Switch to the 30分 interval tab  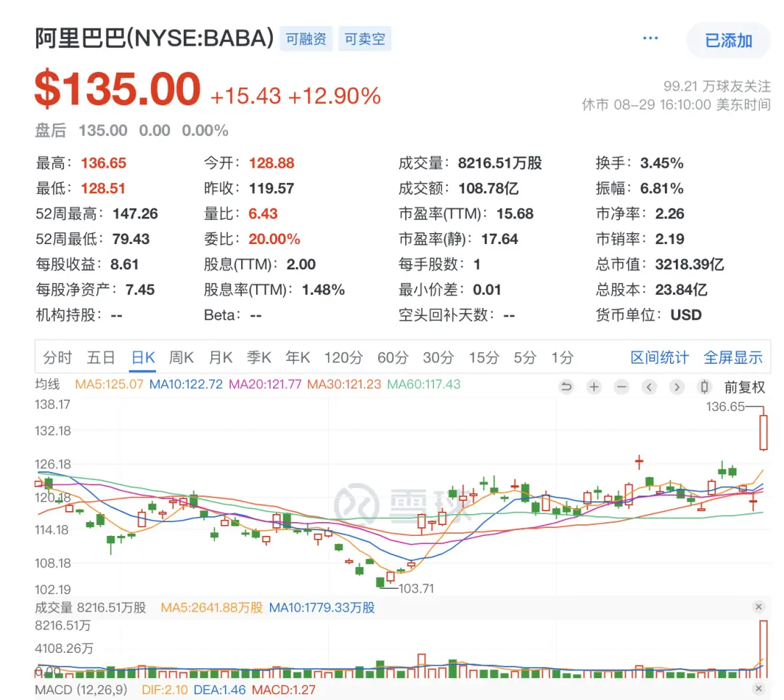tap(438, 357)
